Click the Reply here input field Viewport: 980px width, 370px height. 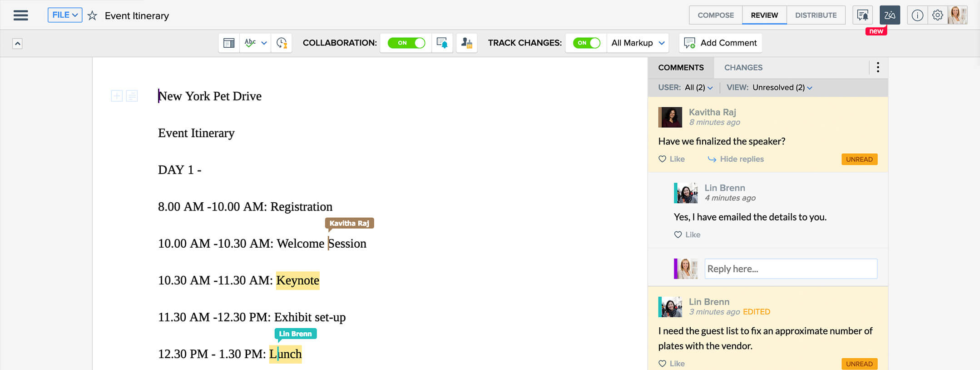790,269
